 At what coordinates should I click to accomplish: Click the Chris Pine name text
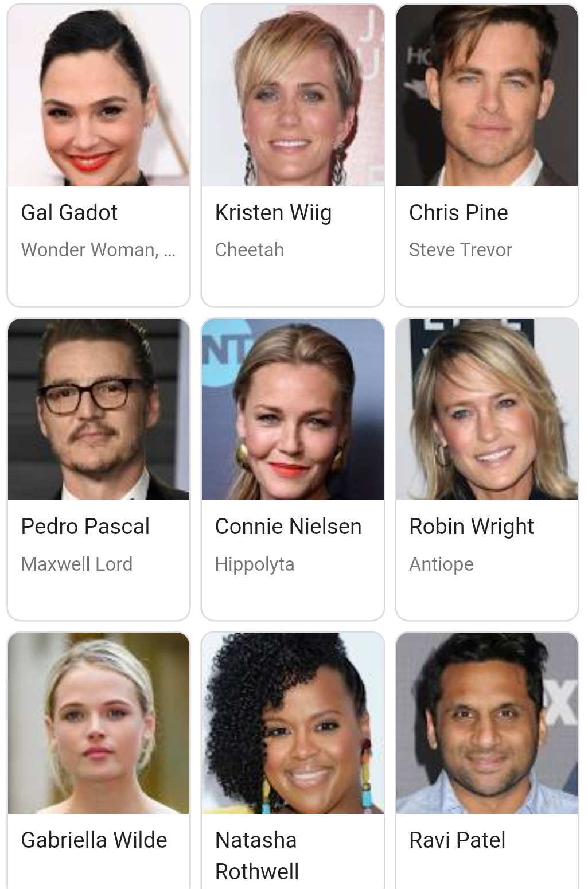(x=458, y=213)
